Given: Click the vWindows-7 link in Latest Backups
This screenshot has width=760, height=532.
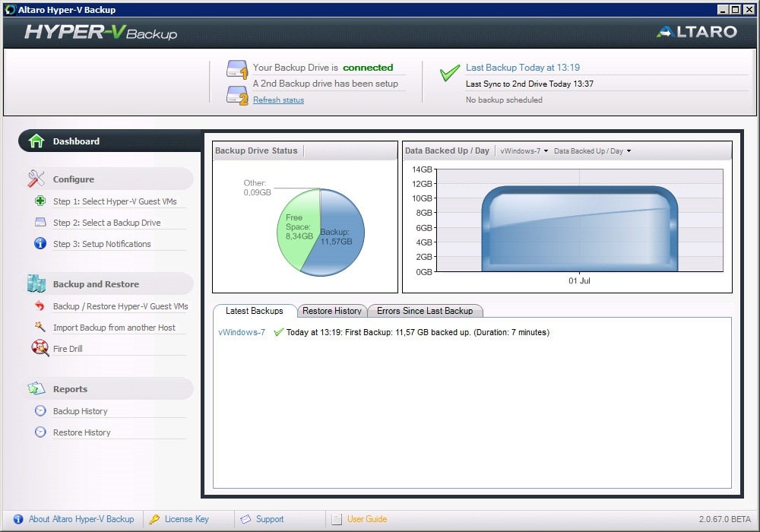Looking at the screenshot, I should [x=242, y=332].
